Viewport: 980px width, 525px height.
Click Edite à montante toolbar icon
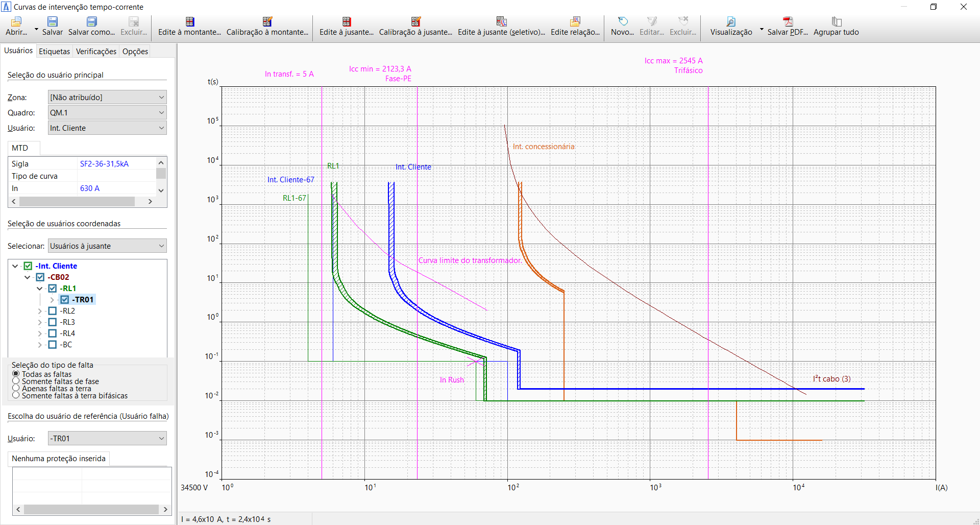189,21
